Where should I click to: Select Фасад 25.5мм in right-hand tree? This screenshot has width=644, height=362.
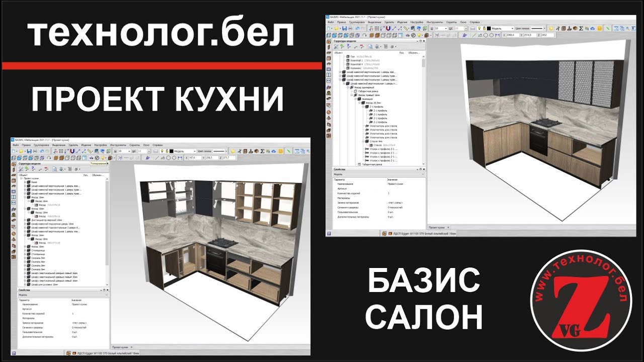click(373, 103)
